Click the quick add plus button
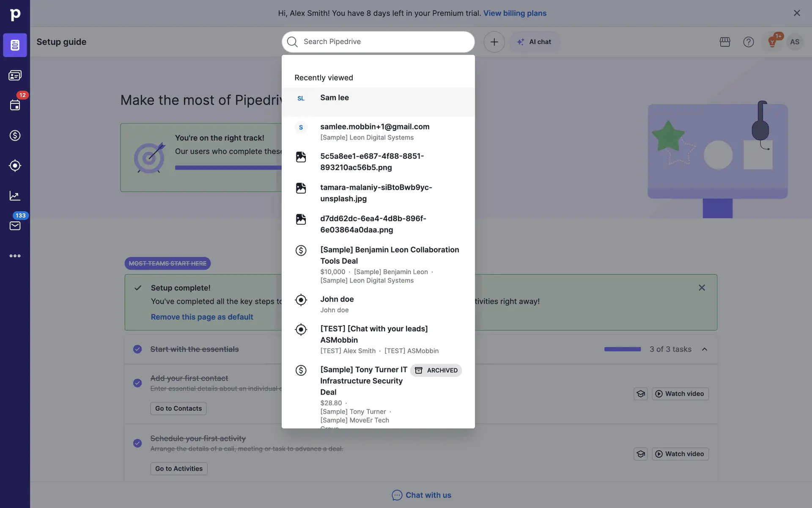The height and width of the screenshot is (508, 812). pyautogui.click(x=494, y=42)
